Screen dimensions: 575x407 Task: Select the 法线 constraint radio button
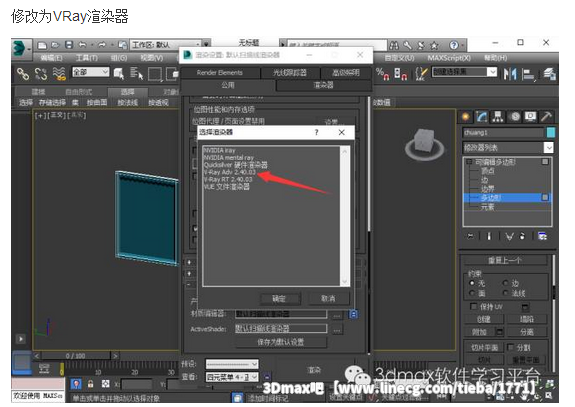[x=506, y=293]
